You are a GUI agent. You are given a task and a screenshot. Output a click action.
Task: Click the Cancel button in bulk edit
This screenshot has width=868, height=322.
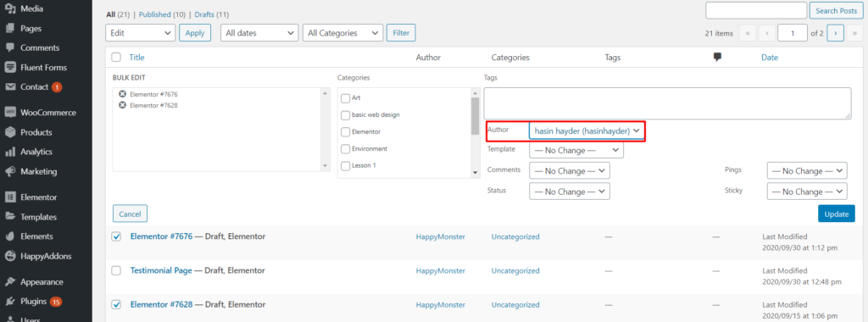coord(130,214)
